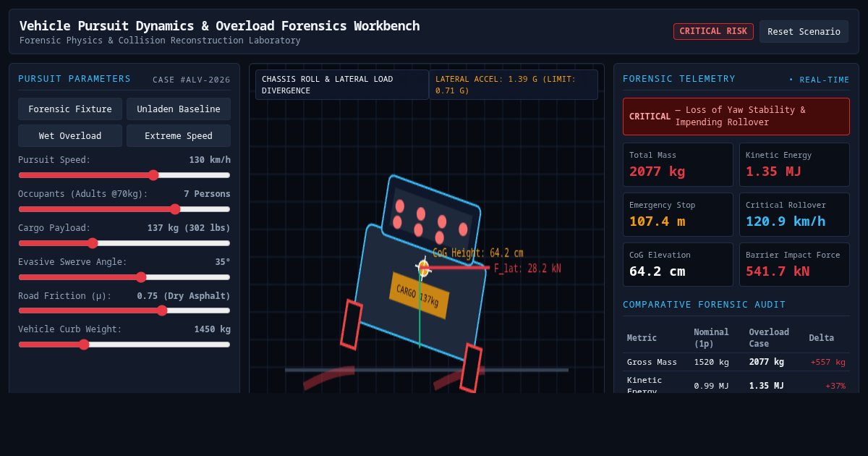Select the raised left wheel of the vehicle
The width and height of the screenshot is (868, 456).
click(x=351, y=324)
